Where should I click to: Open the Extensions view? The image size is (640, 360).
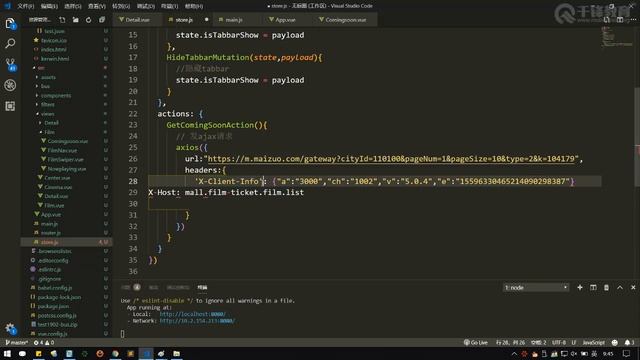pyautogui.click(x=10, y=106)
